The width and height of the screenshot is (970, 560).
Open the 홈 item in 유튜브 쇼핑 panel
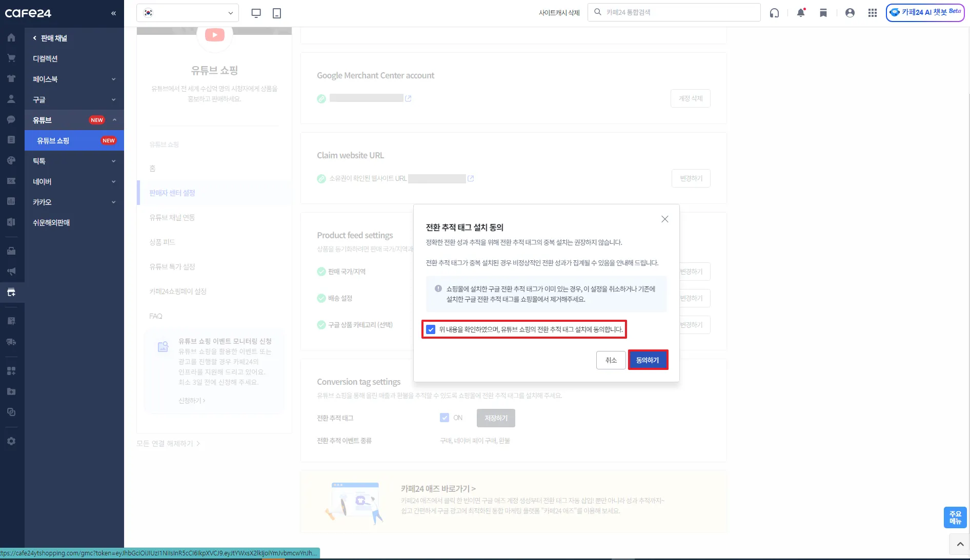[214, 168]
